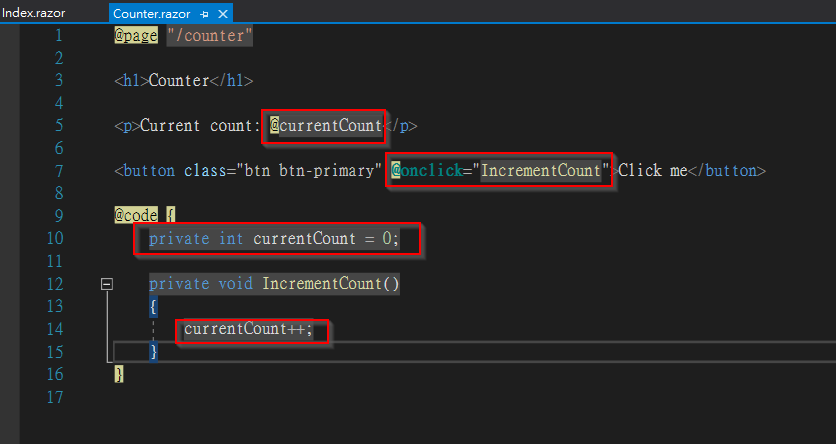This screenshot has height=444, width=836.
Task: Click currentCount variable declaration on line 10
Action: 304,238
